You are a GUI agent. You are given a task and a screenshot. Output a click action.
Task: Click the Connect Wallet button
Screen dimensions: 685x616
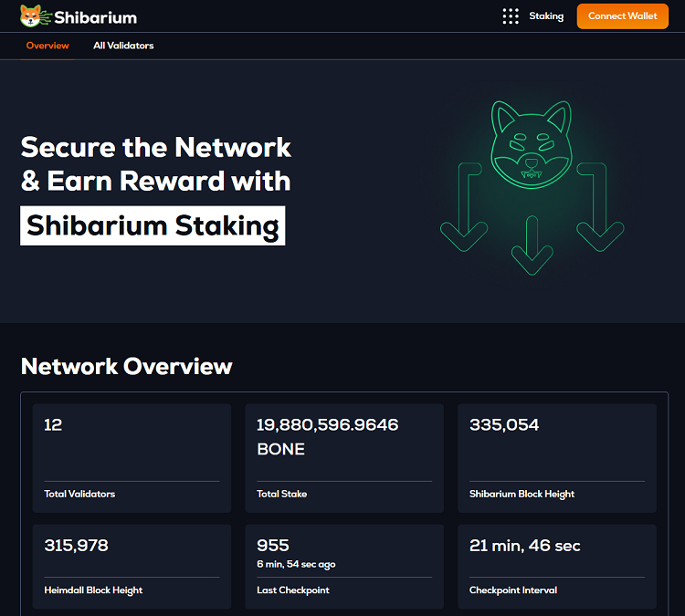[623, 16]
